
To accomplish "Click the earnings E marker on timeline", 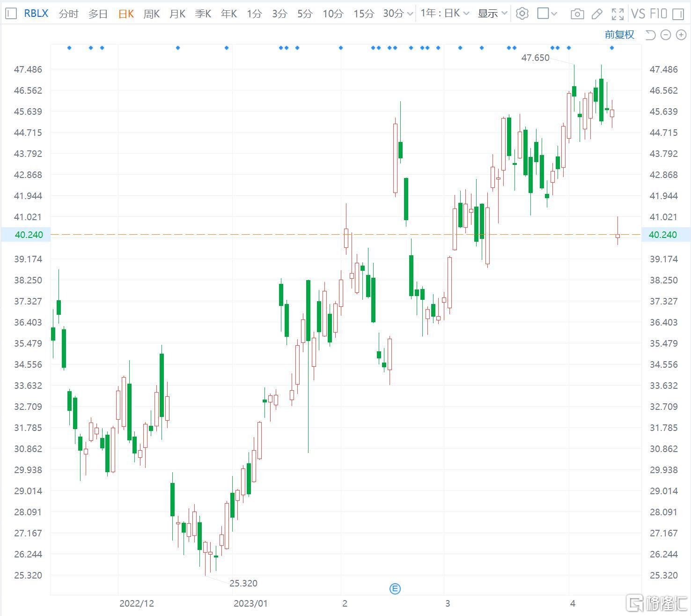I will (395, 589).
